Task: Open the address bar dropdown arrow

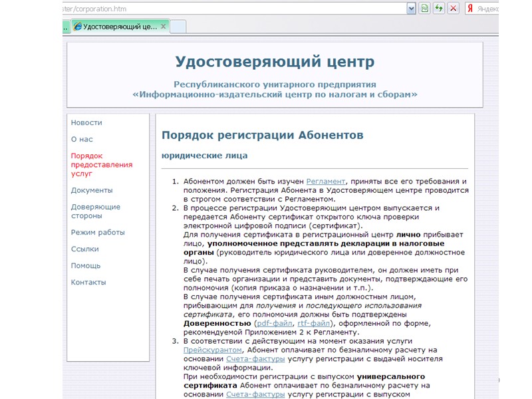Action: [411, 9]
